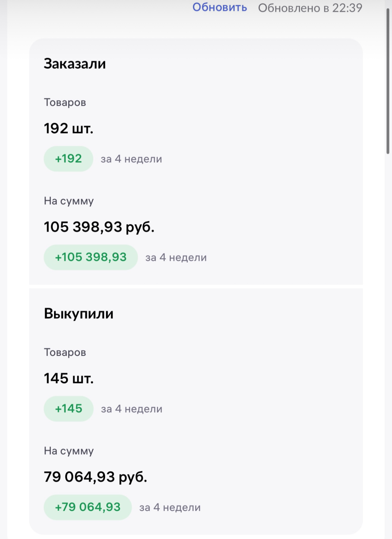
Task: Click the green +79 064,93 badge
Action: click(x=88, y=507)
